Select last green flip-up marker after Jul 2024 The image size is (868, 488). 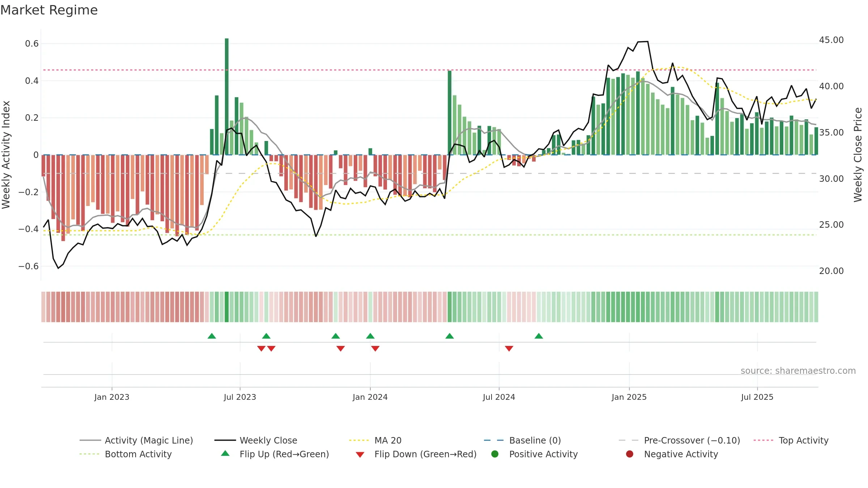(x=539, y=336)
